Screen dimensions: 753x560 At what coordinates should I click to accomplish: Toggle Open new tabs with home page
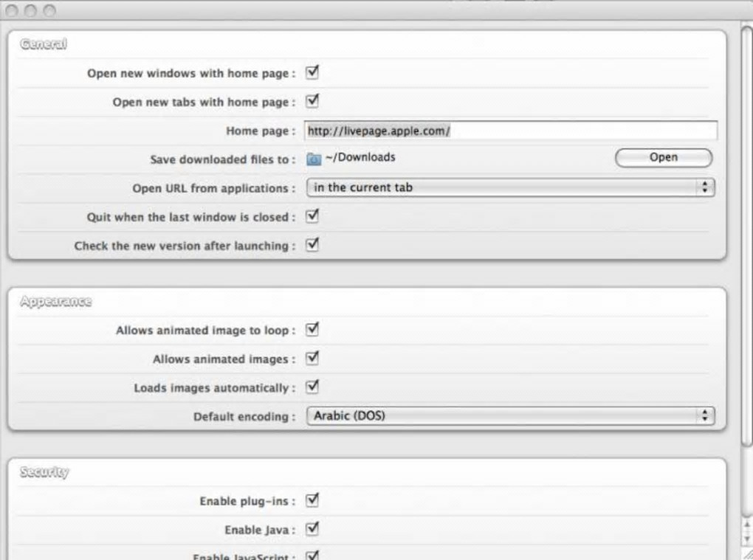pos(312,101)
